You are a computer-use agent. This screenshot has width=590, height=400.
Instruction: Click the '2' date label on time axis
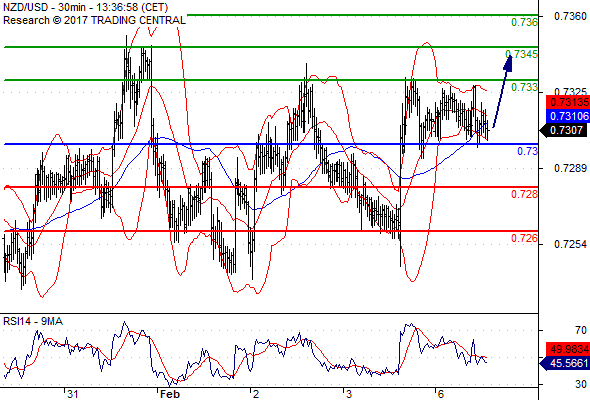[256, 394]
